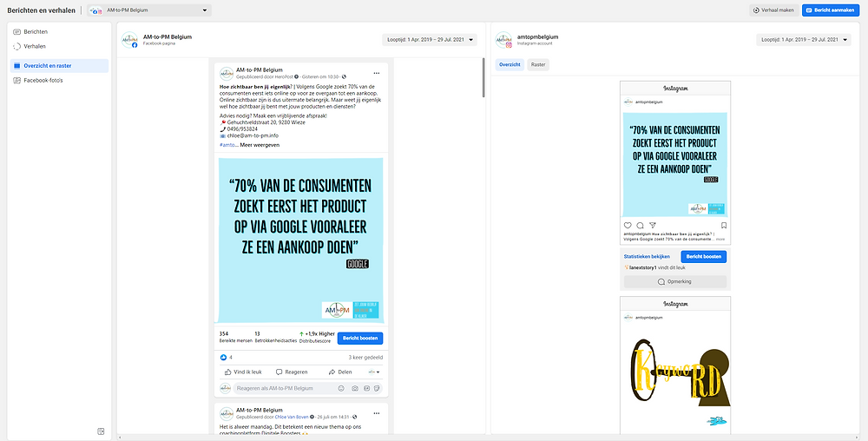Click the Chloe Van Boven publisher link

coord(291,417)
